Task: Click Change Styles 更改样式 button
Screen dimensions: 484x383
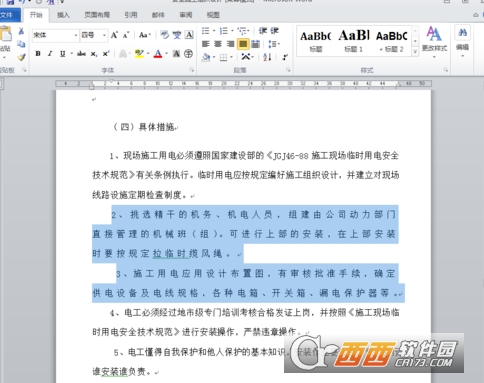Action: (434, 41)
